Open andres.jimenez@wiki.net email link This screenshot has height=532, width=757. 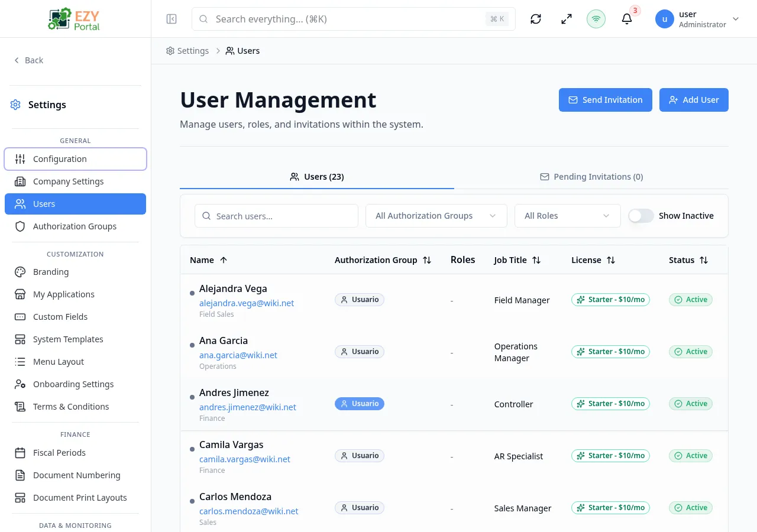[248, 407]
